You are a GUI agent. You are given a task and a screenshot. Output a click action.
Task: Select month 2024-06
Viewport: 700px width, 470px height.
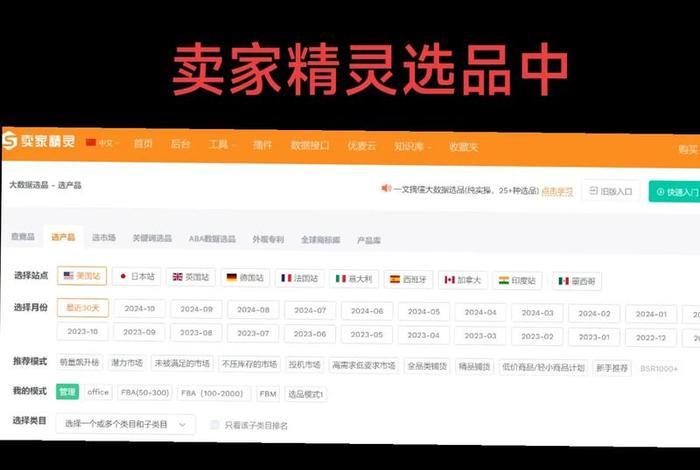coord(367,311)
